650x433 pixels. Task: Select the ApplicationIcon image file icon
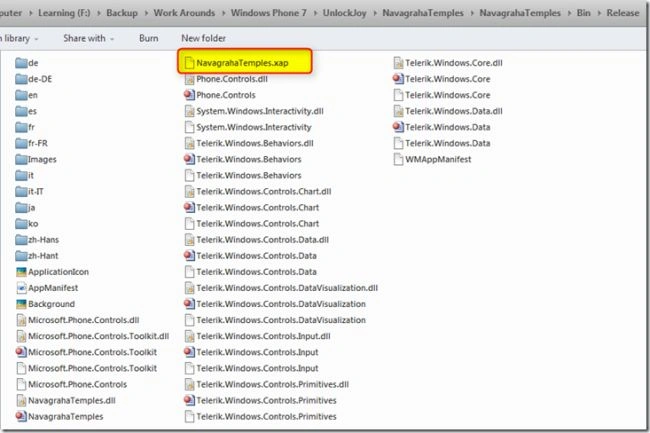(x=21, y=272)
